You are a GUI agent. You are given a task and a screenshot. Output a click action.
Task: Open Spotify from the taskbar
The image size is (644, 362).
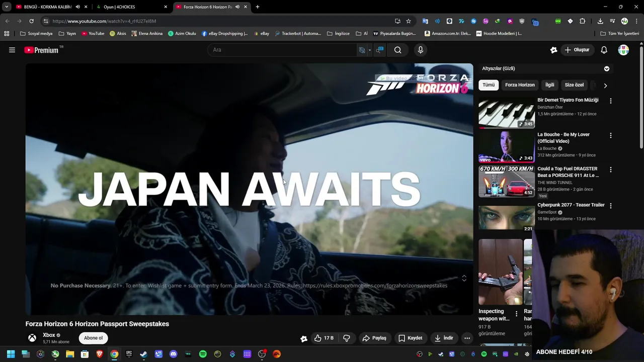coord(203,354)
